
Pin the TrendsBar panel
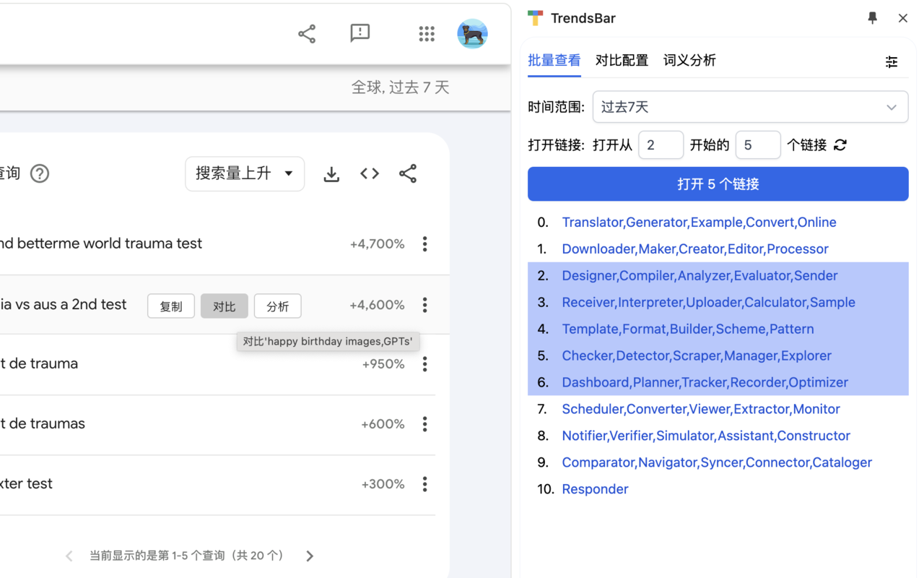(872, 18)
